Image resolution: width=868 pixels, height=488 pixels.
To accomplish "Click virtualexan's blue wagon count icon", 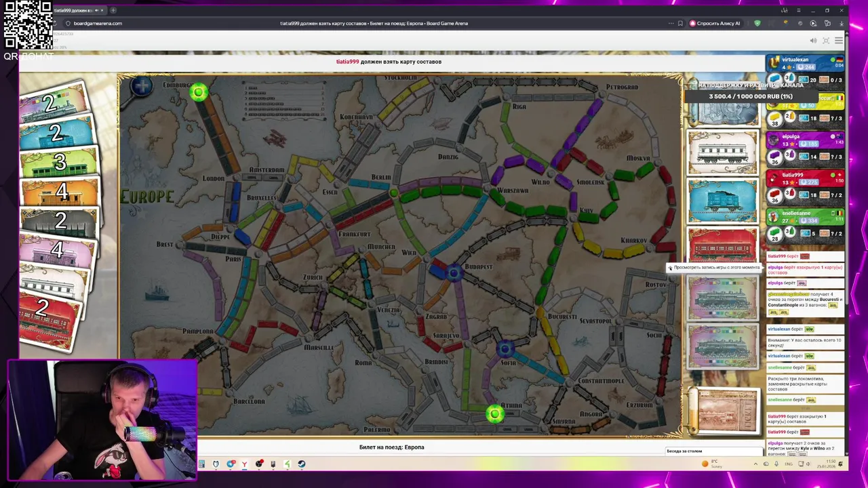I will click(774, 80).
